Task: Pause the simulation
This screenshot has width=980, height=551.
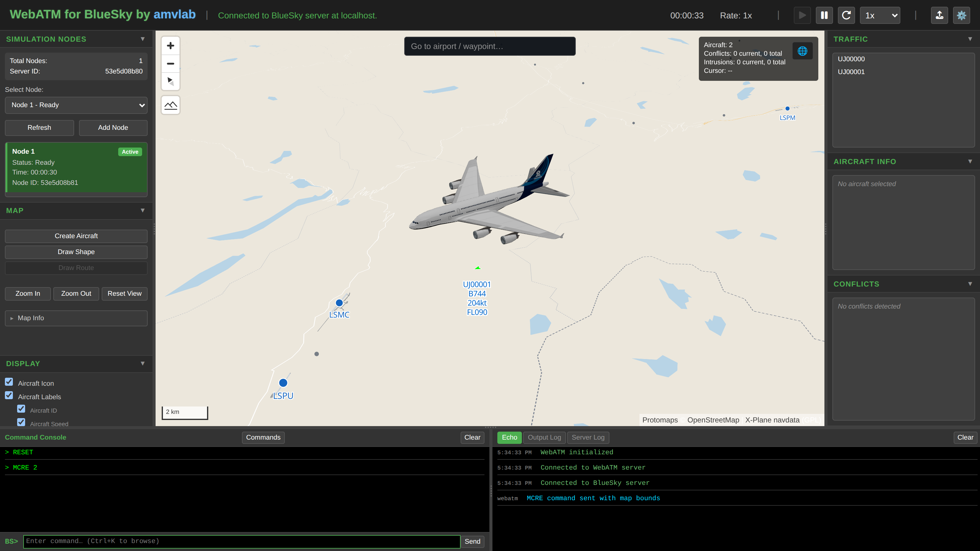Action: (x=824, y=15)
